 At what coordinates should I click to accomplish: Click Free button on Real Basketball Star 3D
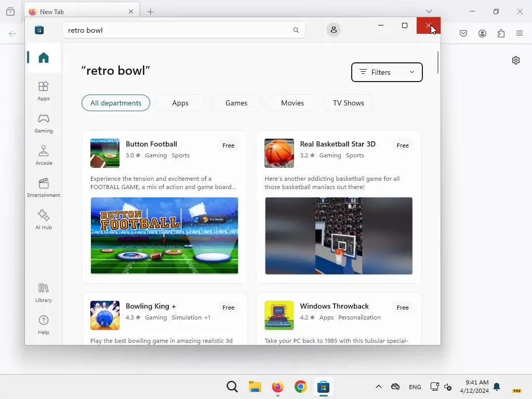click(x=403, y=145)
